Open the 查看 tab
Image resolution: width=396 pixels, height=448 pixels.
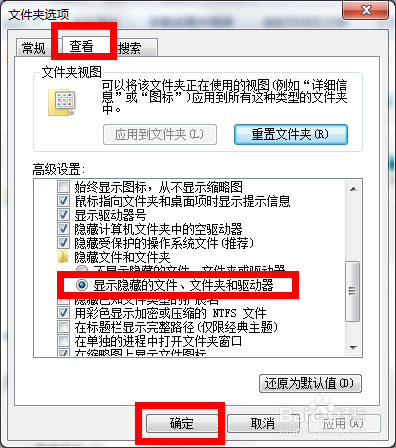(81, 46)
